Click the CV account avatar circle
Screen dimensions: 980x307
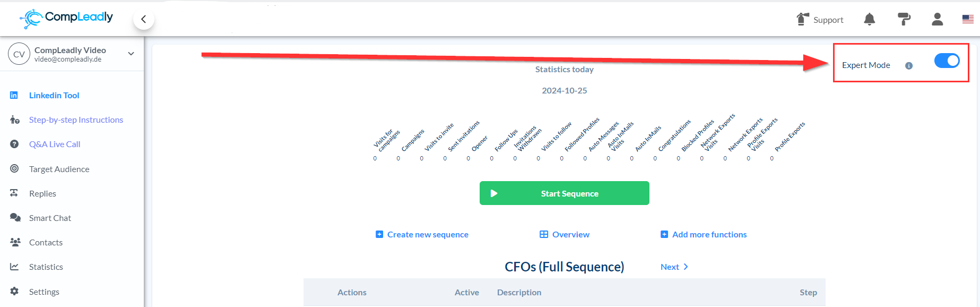[19, 54]
